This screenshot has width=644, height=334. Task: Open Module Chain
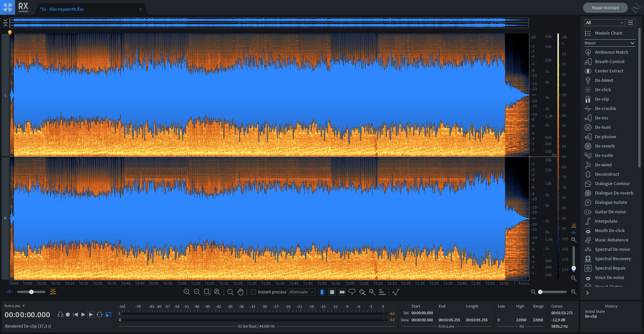click(x=608, y=33)
